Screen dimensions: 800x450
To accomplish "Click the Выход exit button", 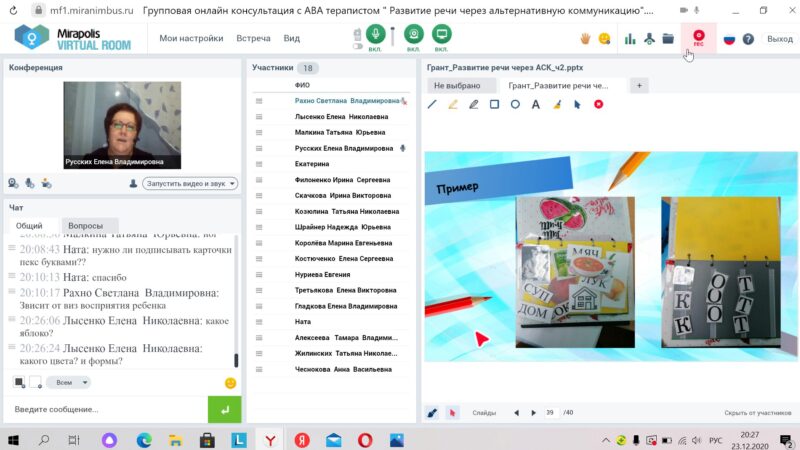I will tap(780, 39).
